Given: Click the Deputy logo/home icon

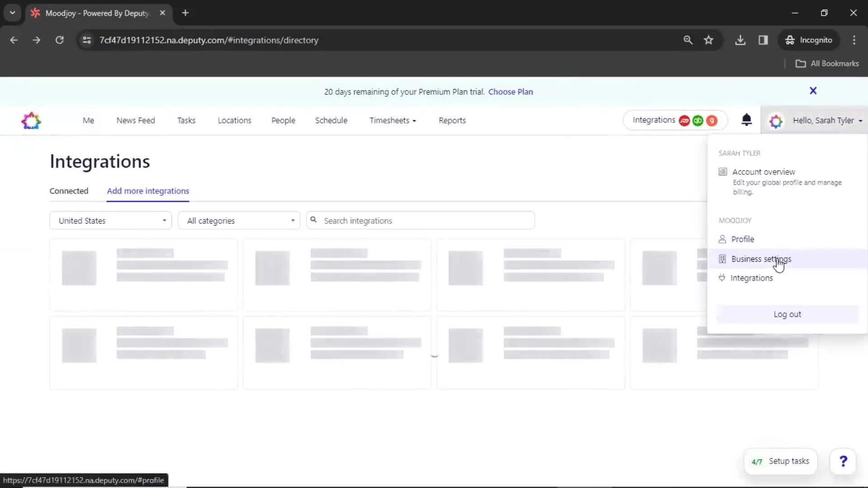Looking at the screenshot, I should click(x=30, y=120).
